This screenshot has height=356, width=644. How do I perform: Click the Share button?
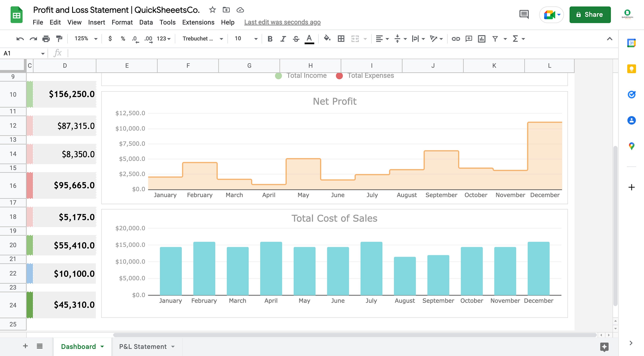tap(590, 15)
